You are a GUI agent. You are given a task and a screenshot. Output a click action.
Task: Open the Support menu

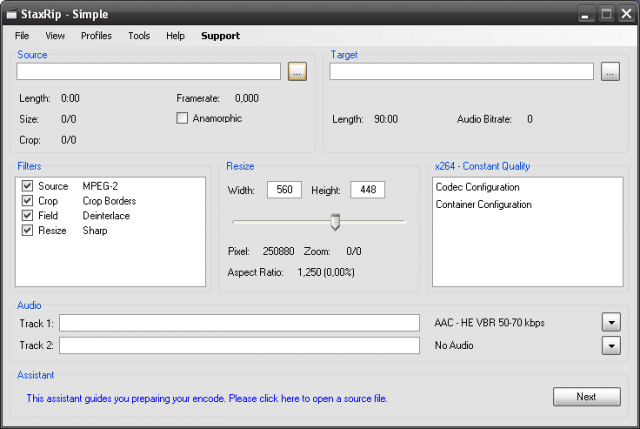[220, 36]
